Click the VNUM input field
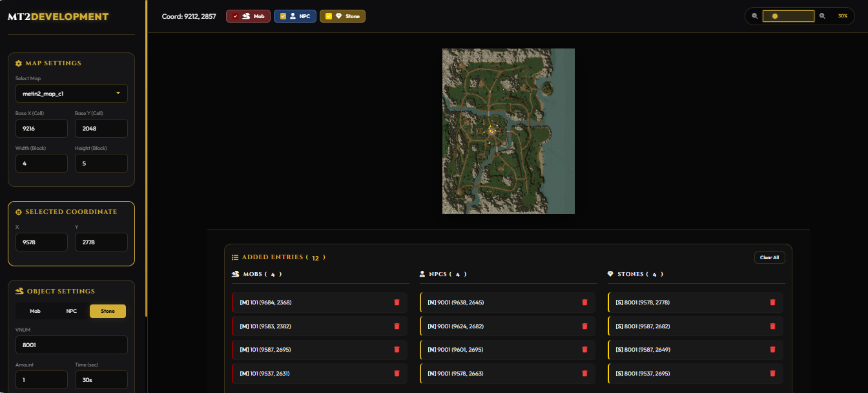The height and width of the screenshot is (393, 868). [x=71, y=345]
